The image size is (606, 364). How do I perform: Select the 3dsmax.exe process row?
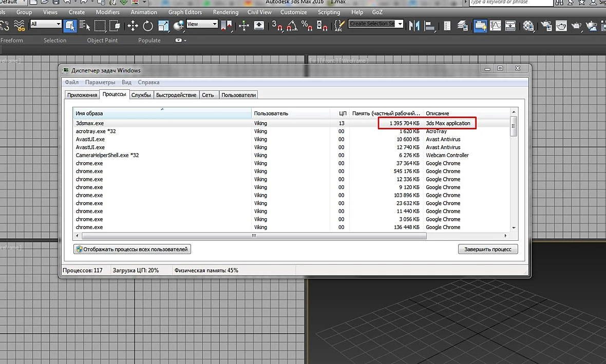tap(292, 123)
